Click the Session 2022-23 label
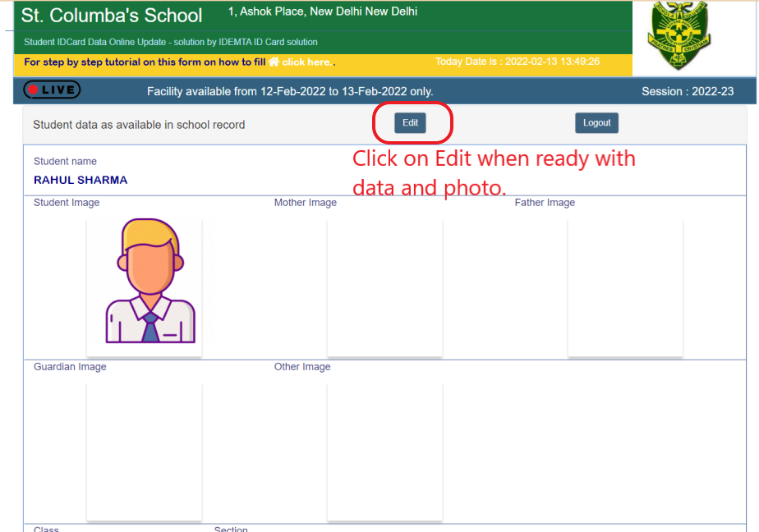 (687, 92)
